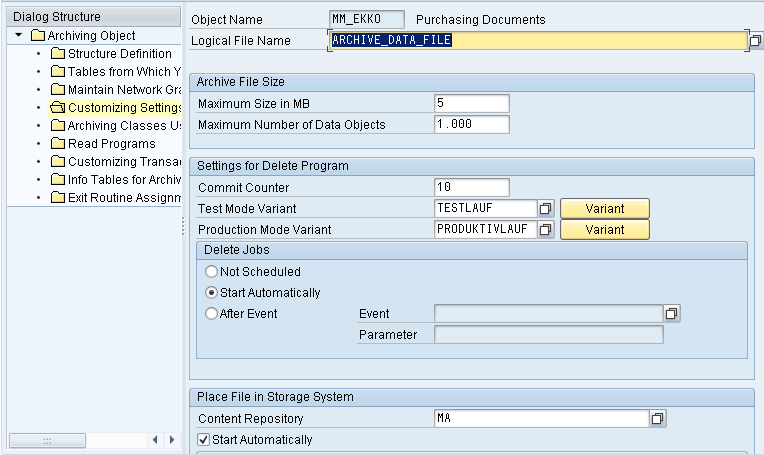This screenshot has height=455, width=764.
Task: Open the Structure Definition folder
Action: tap(119, 54)
